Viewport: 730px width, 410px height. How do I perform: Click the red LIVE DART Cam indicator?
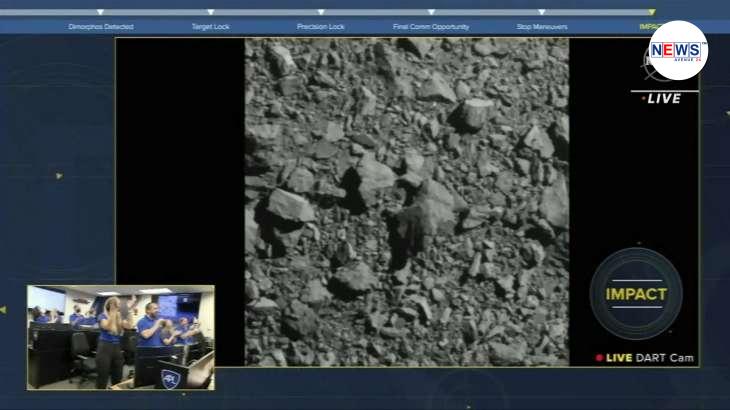click(x=644, y=357)
